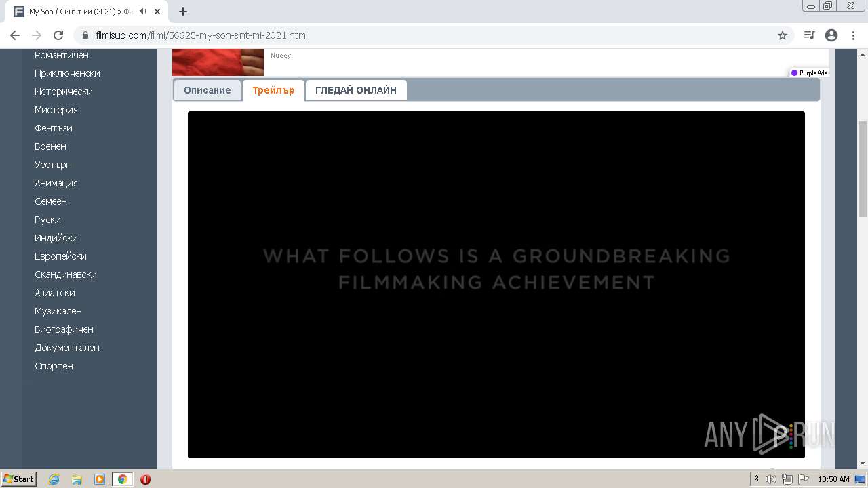
Task: Show hidden system tray icons
Action: [756, 479]
